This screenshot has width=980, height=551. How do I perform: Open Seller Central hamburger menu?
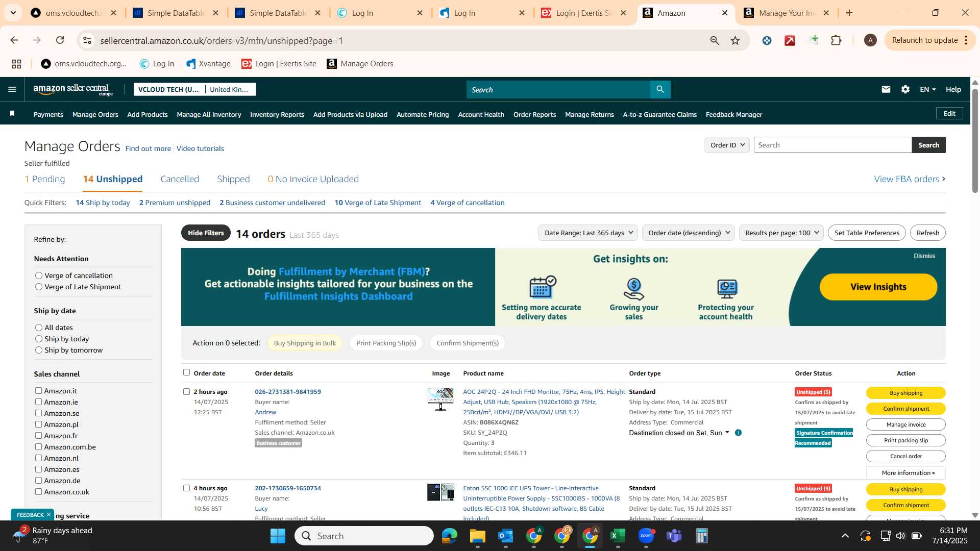pos(12,89)
